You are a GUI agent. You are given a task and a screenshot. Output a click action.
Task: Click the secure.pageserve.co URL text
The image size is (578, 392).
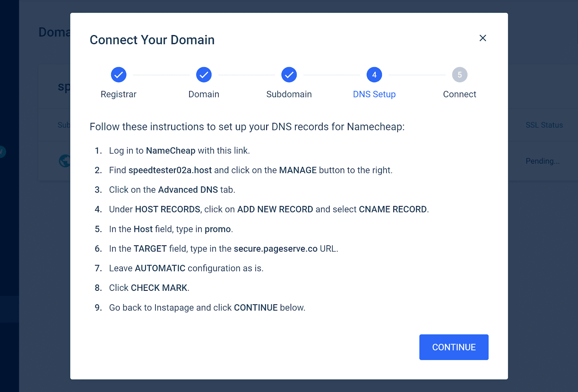(276, 249)
